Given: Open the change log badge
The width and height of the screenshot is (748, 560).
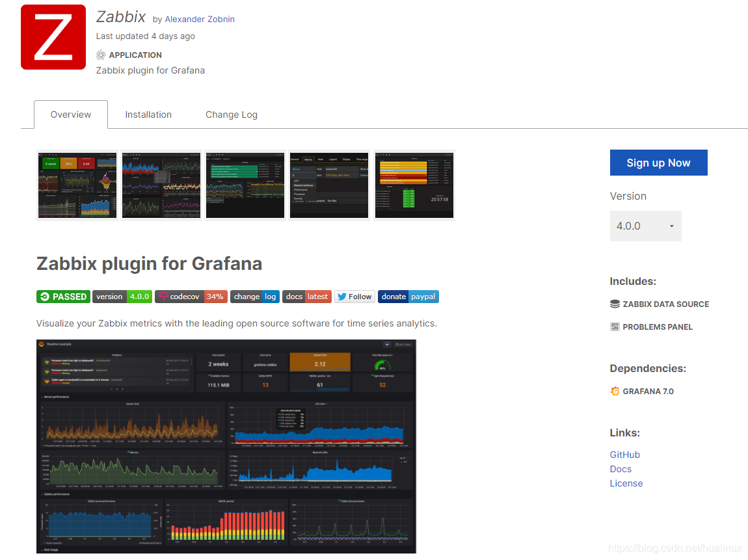Looking at the screenshot, I should point(255,297).
